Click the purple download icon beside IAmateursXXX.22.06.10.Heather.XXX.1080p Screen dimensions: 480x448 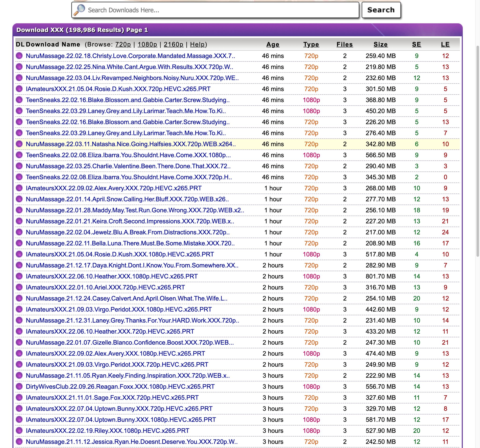coord(19,276)
